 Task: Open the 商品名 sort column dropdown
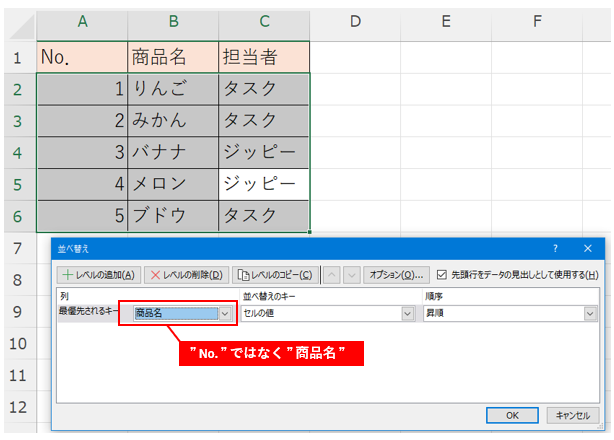point(224,313)
